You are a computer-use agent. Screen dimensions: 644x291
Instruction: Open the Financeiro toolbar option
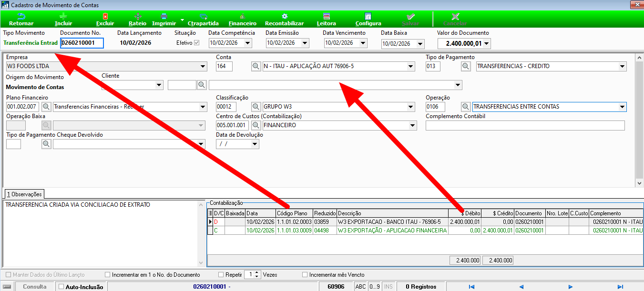pyautogui.click(x=243, y=20)
